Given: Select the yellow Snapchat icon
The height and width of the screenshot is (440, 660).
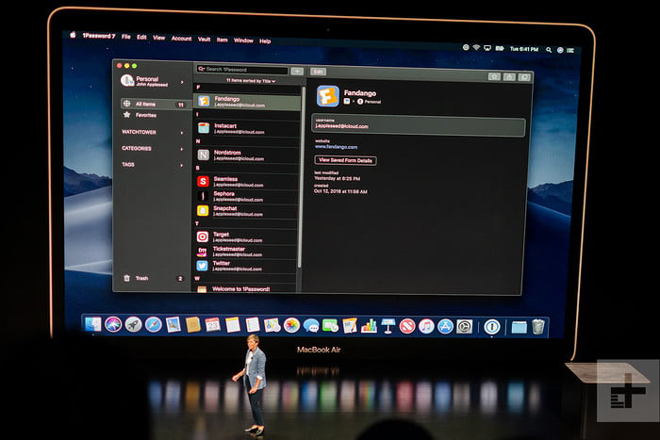Looking at the screenshot, I should [202, 211].
